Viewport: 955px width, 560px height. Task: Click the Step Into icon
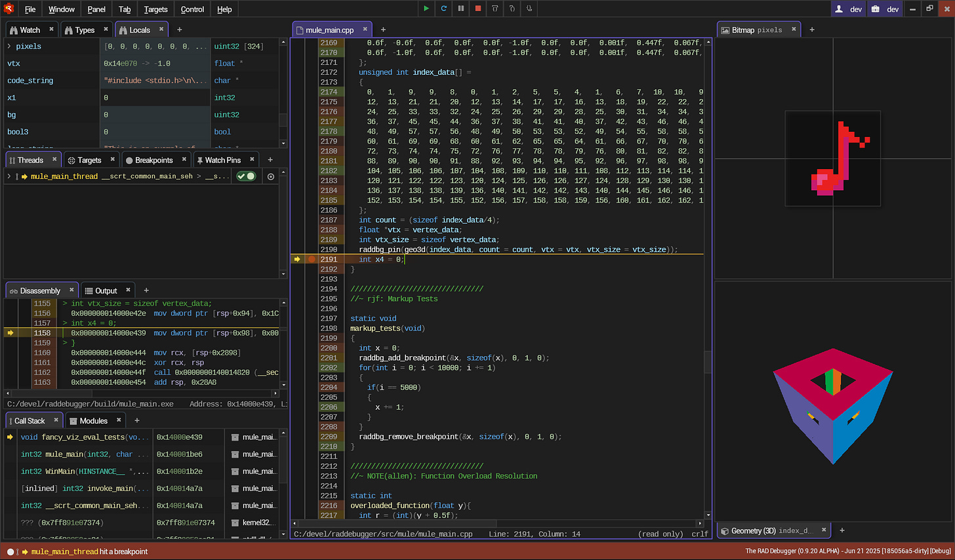tap(512, 9)
